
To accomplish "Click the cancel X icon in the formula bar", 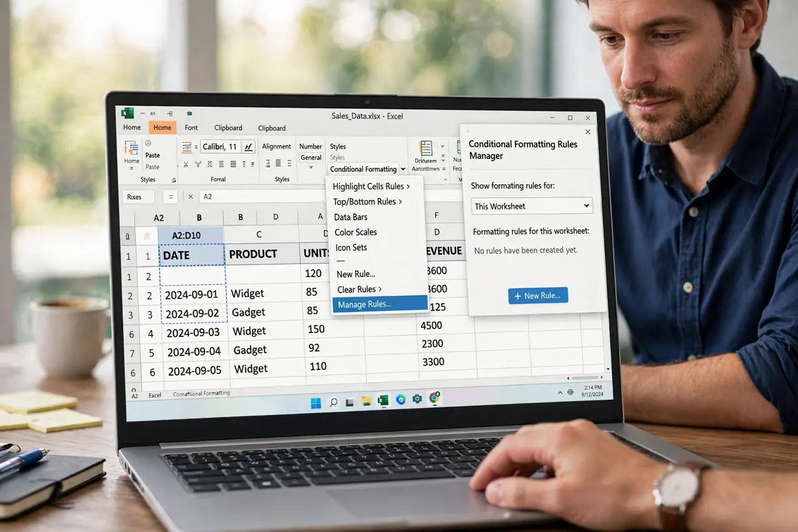I will [x=191, y=197].
